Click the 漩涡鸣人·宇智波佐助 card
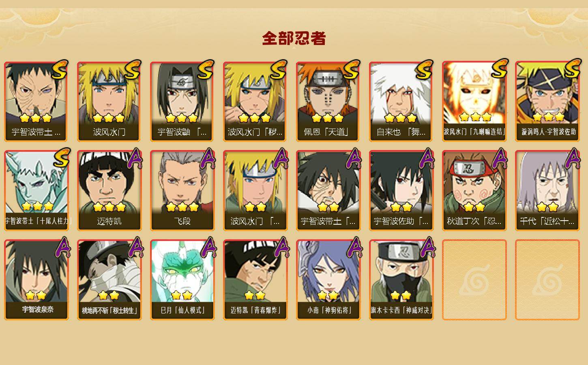The image size is (588, 365). [x=547, y=101]
